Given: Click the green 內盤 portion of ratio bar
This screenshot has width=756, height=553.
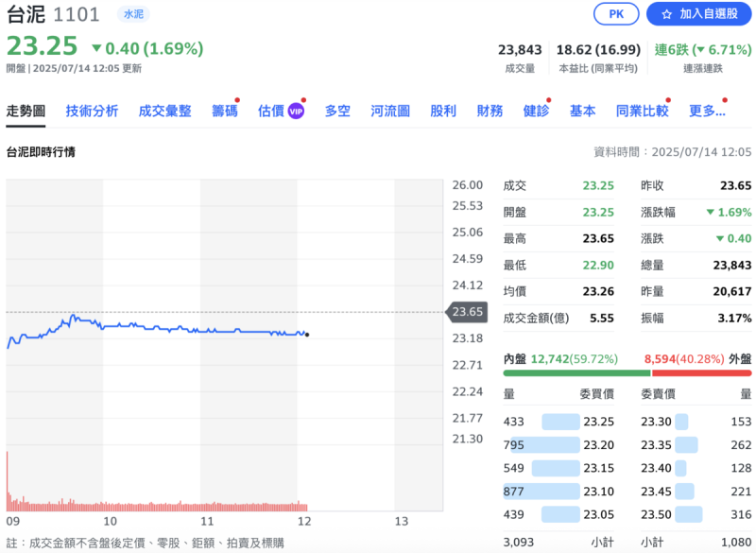Looking at the screenshot, I should pyautogui.click(x=576, y=373).
